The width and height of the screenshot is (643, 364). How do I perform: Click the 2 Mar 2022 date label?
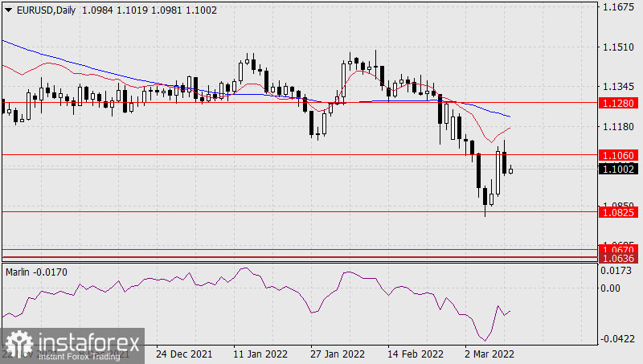491,354
